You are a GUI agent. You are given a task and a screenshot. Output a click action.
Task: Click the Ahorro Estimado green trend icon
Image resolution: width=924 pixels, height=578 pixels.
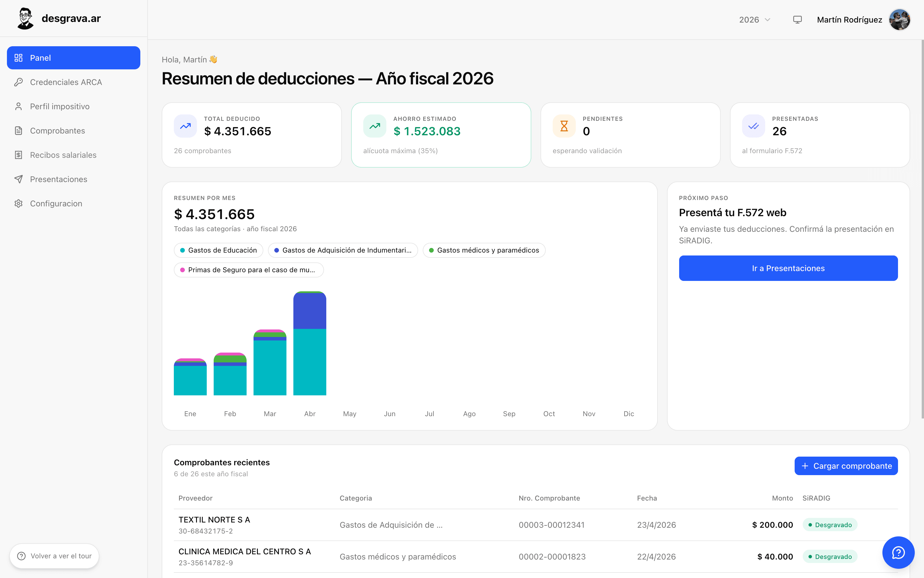click(375, 126)
